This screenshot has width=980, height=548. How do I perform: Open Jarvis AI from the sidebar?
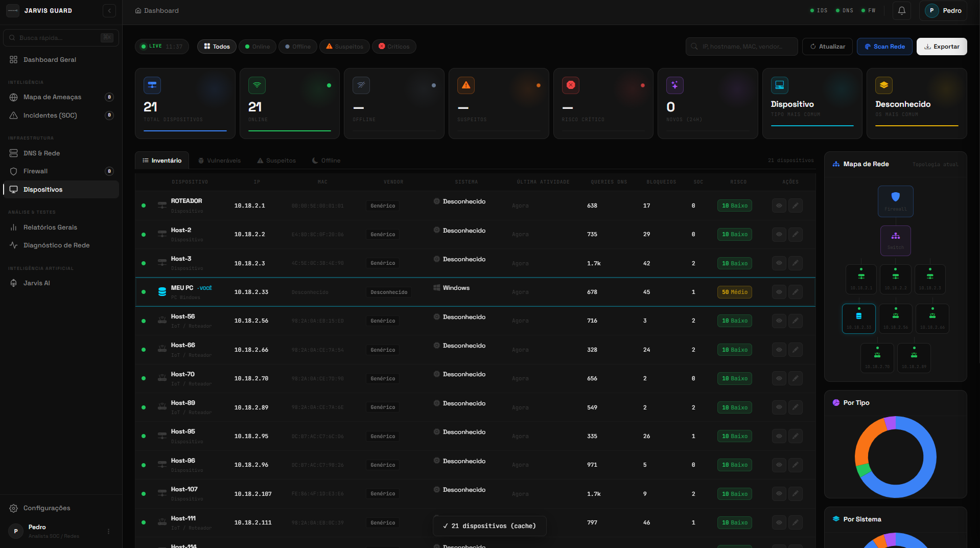pos(36,283)
